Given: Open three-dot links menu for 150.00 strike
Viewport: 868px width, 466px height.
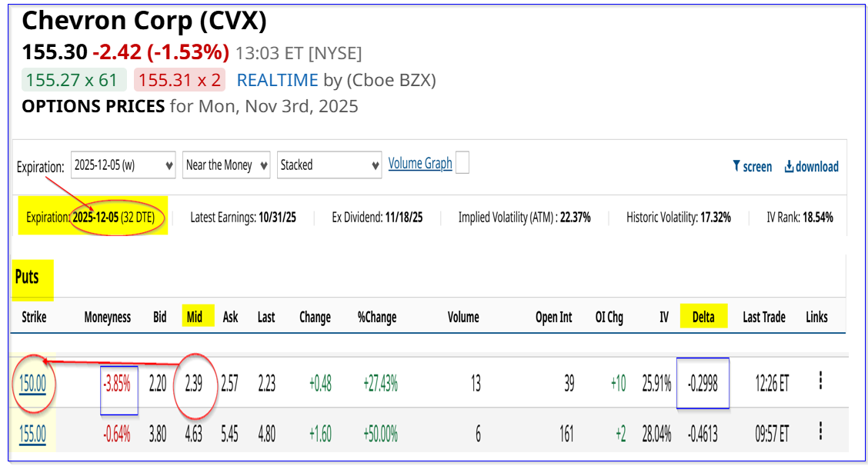Looking at the screenshot, I should [820, 381].
